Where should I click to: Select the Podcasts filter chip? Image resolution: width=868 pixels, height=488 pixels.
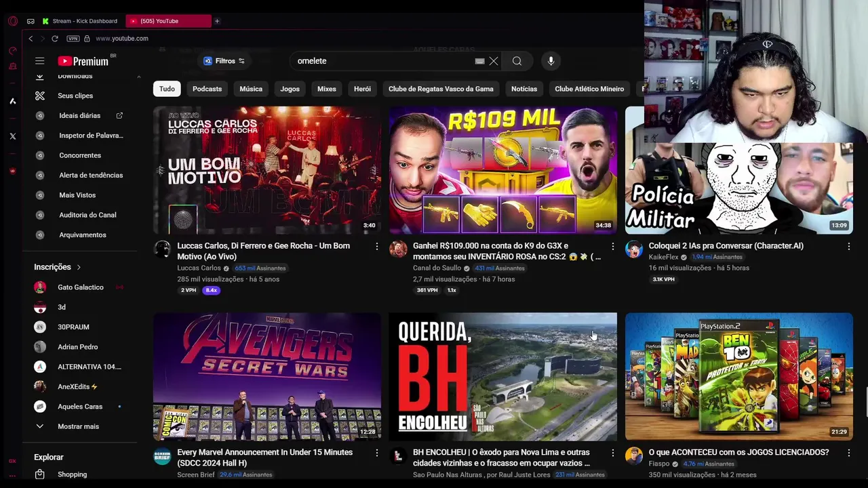[207, 89]
